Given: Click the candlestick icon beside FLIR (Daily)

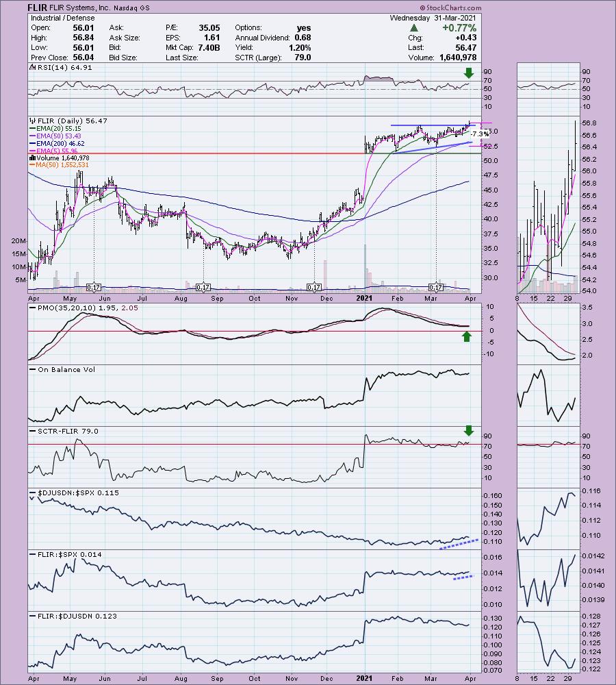Looking at the screenshot, I should 33,121.
